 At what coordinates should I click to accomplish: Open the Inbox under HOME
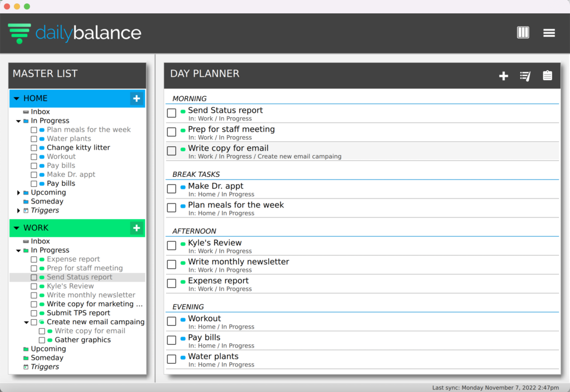[x=40, y=112]
